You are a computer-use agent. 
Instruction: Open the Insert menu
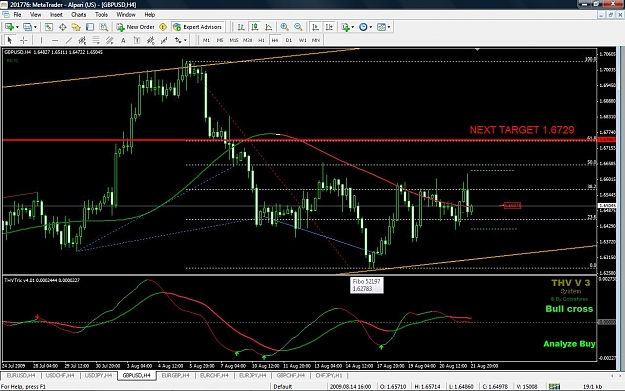(x=56, y=15)
